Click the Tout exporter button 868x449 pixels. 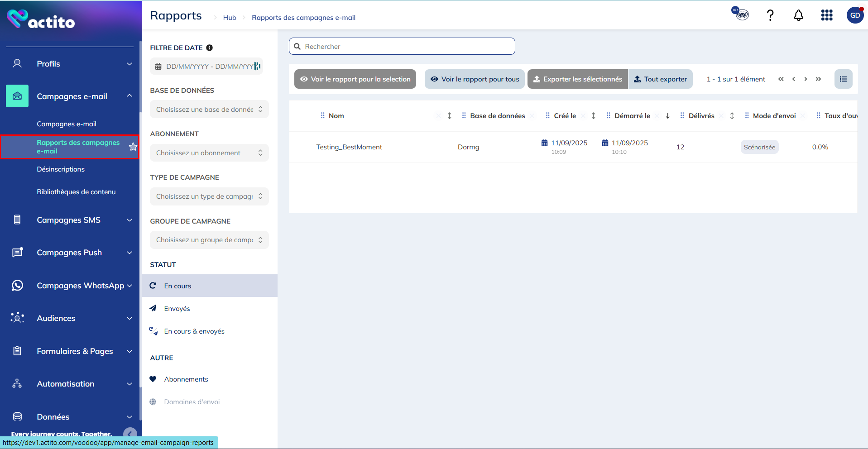(660, 79)
